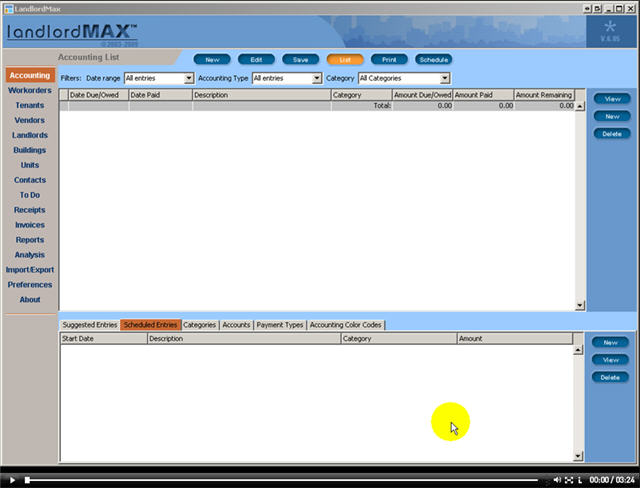Sort scheduled entries by Amount header
This screenshot has height=488, width=640.
coord(515,339)
